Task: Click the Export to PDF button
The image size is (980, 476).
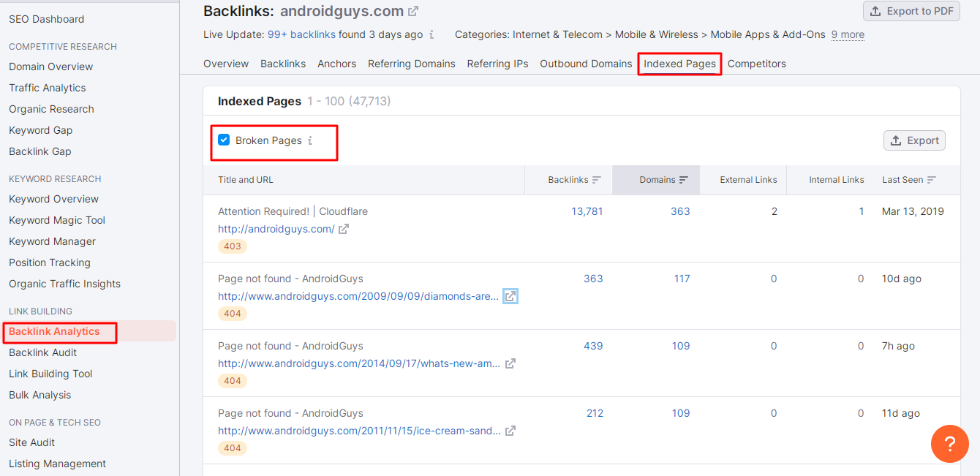Action: (911, 11)
